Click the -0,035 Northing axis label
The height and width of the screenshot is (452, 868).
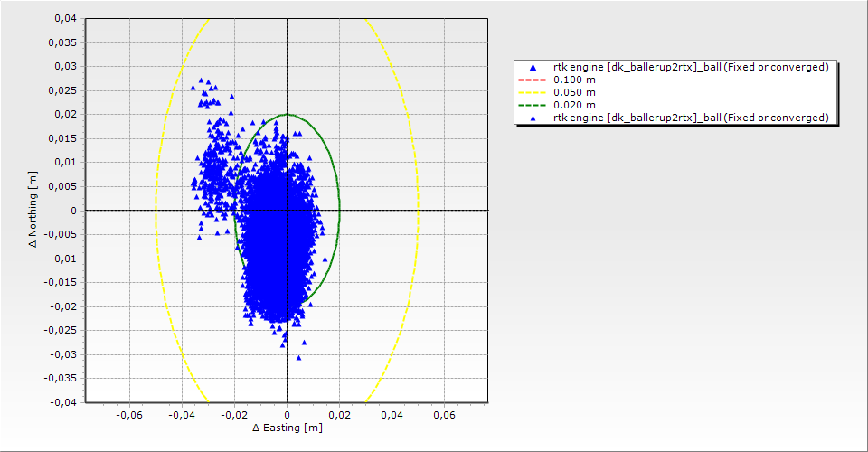[61, 378]
